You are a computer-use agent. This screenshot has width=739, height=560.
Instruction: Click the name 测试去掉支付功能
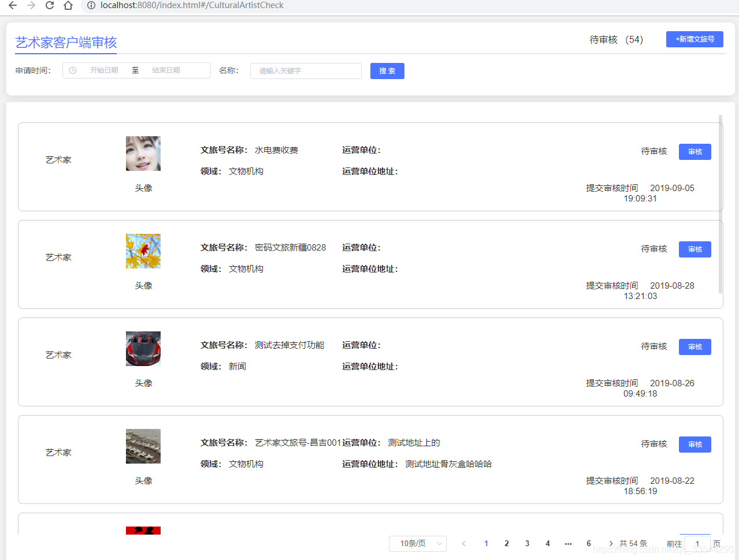(289, 345)
